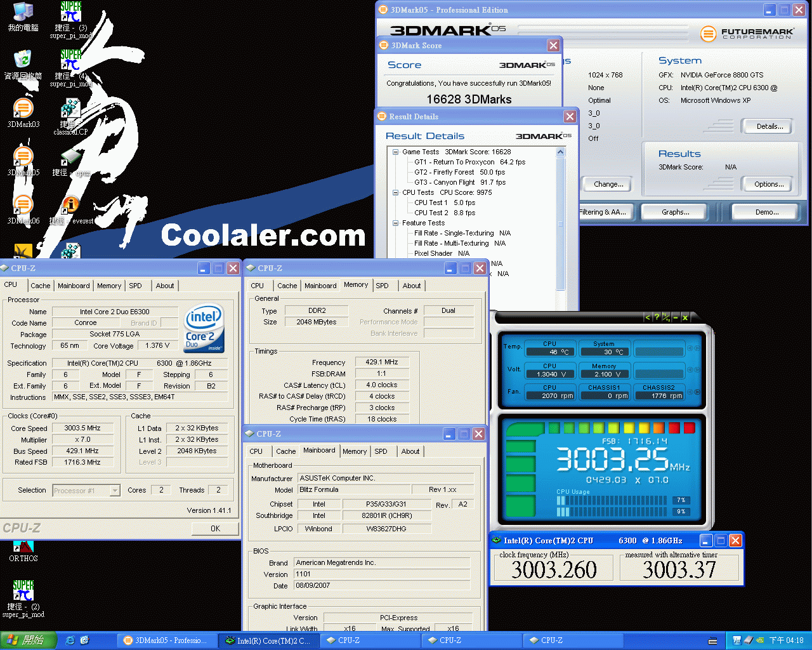Click the Change... button in 3DMark05
The width and height of the screenshot is (812, 650).
point(608,184)
